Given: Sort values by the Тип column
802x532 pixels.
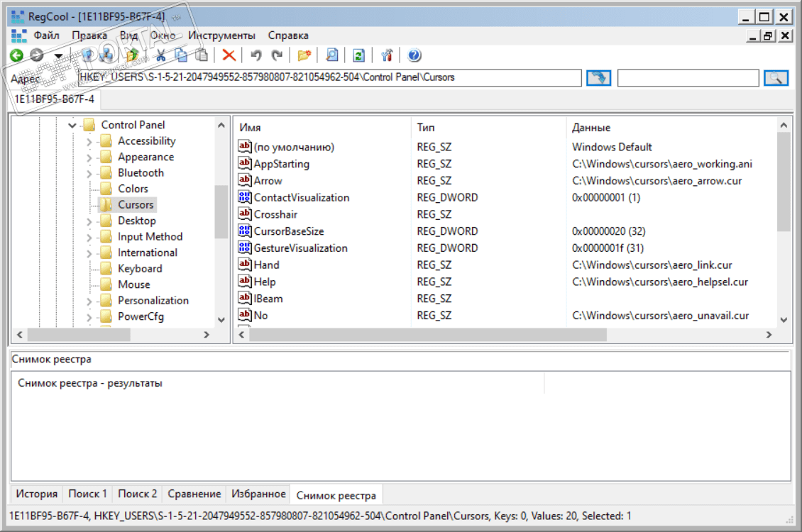Looking at the screenshot, I should click(x=488, y=127).
